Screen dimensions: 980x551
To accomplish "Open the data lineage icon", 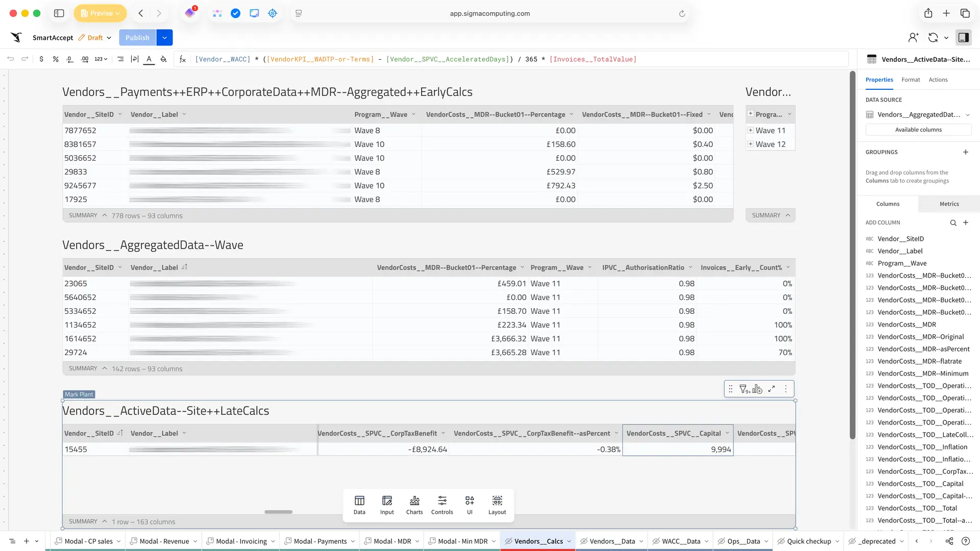I will [x=949, y=541].
